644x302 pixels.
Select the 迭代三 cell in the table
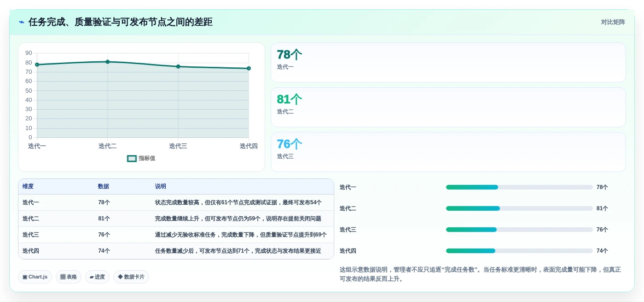[31, 235]
